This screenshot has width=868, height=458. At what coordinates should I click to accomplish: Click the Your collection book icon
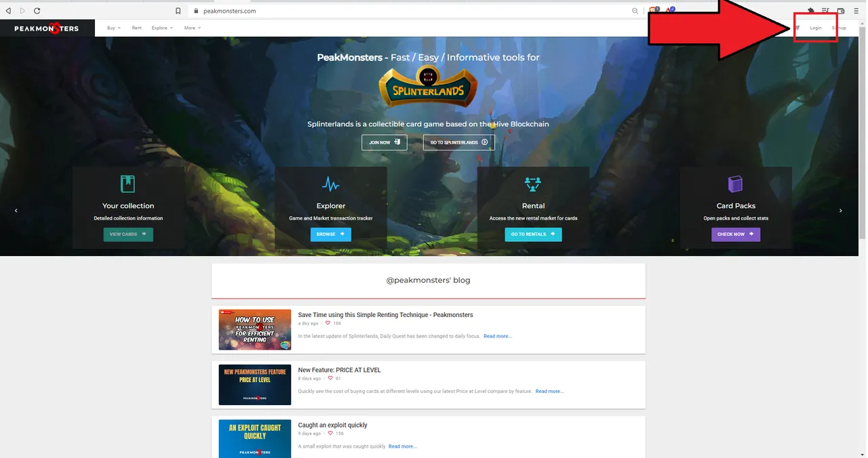pos(128,183)
